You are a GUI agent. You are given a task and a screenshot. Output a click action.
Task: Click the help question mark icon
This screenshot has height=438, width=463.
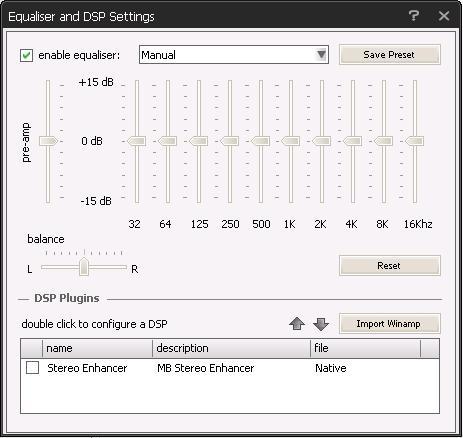pyautogui.click(x=414, y=15)
